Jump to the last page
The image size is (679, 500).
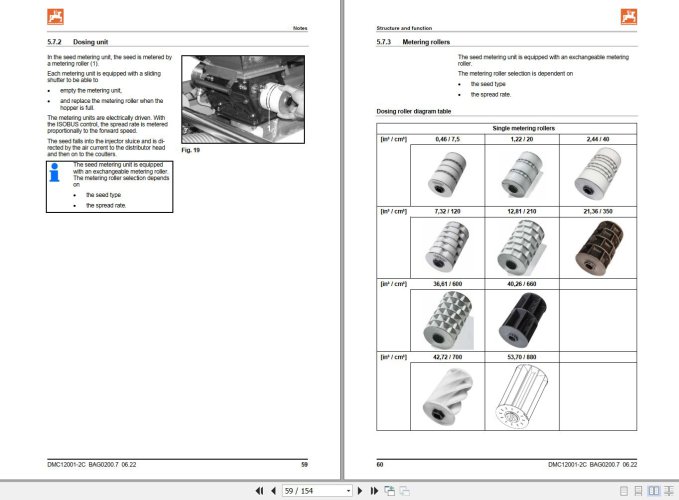[374, 490]
